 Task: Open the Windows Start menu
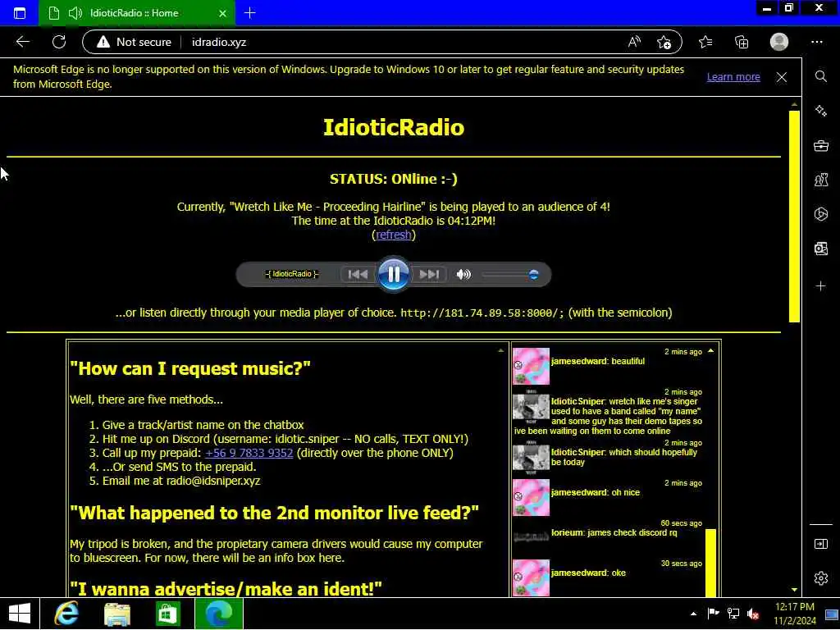click(x=20, y=614)
